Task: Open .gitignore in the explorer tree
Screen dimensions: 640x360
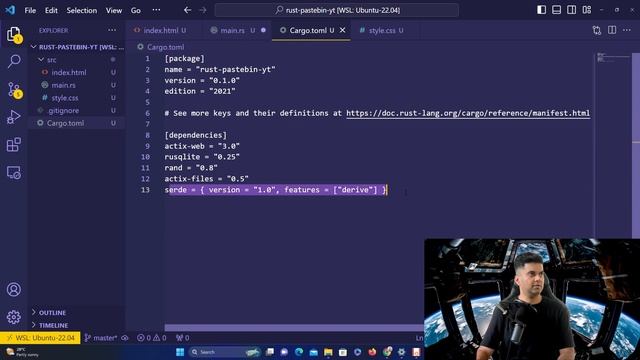Action: (77, 110)
